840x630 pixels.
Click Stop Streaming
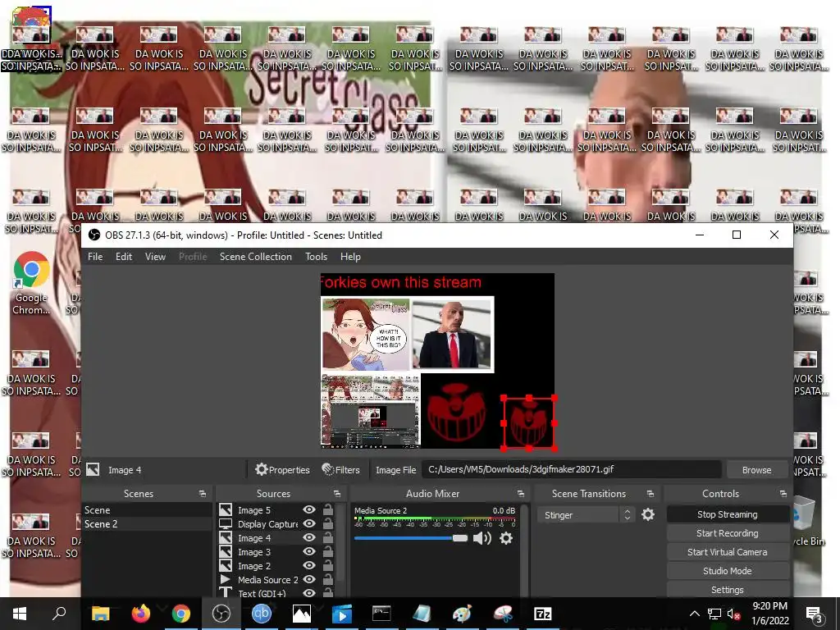[727, 514]
